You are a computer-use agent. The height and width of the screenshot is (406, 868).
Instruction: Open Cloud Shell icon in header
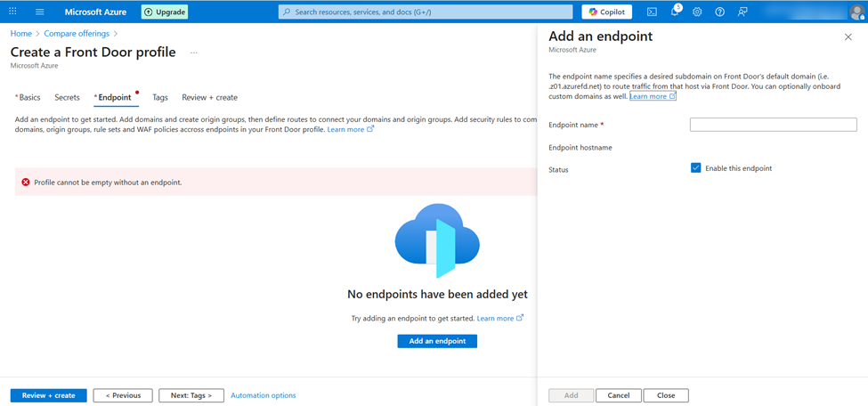(652, 12)
